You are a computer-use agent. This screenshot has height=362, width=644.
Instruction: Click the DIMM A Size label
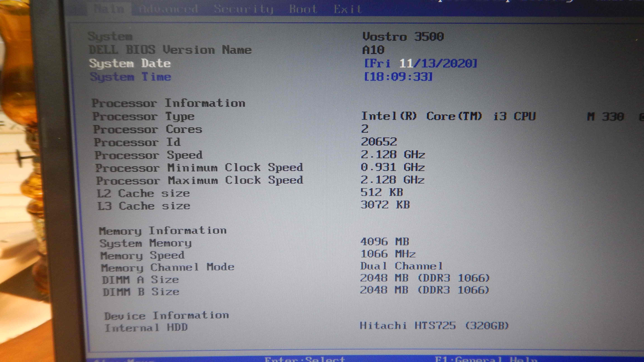140,280
